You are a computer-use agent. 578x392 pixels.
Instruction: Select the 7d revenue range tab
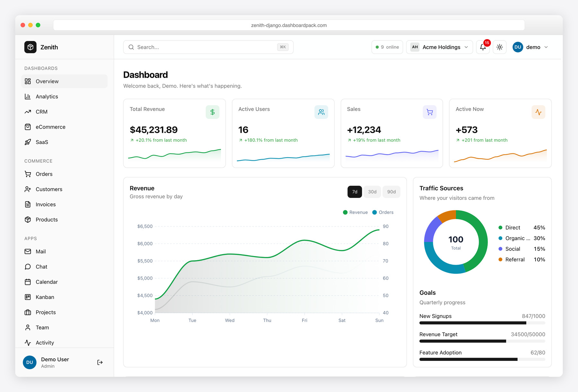(355, 192)
